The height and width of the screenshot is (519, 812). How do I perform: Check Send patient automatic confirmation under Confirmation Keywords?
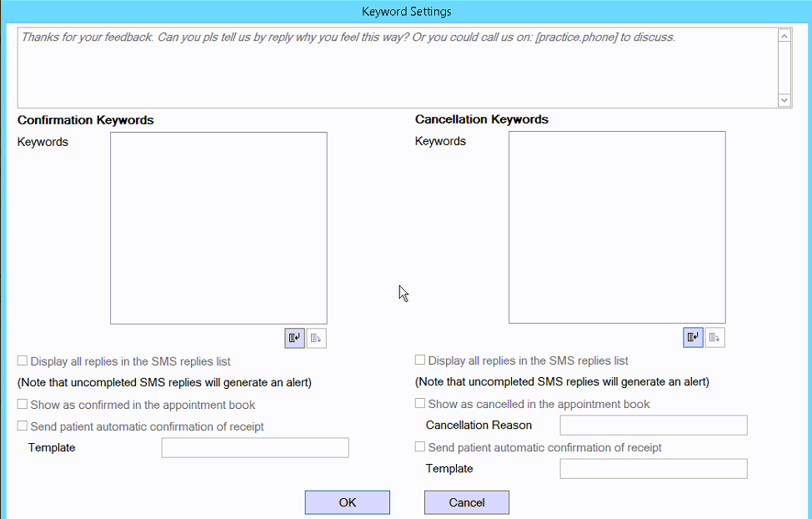tap(23, 426)
